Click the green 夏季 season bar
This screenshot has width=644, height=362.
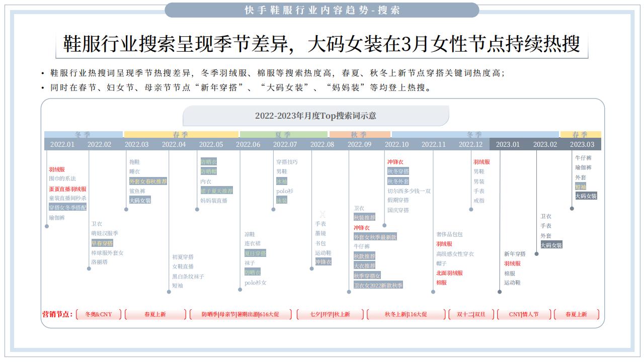(x=284, y=134)
